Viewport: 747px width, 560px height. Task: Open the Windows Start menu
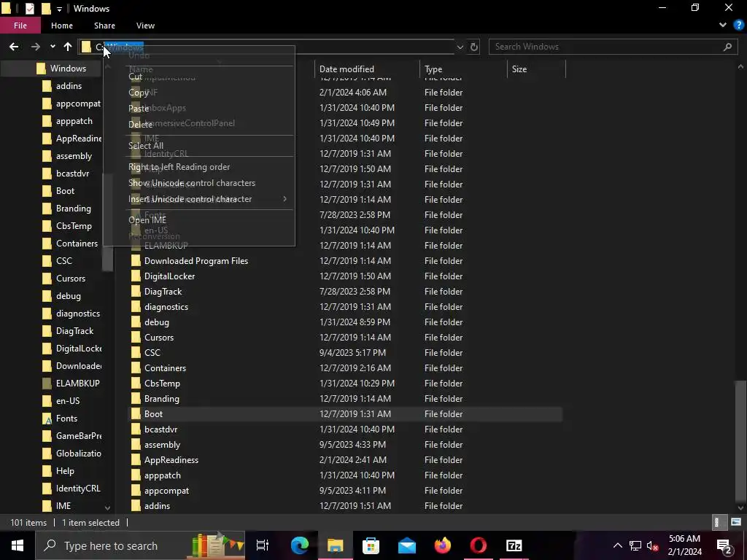[x=18, y=545]
